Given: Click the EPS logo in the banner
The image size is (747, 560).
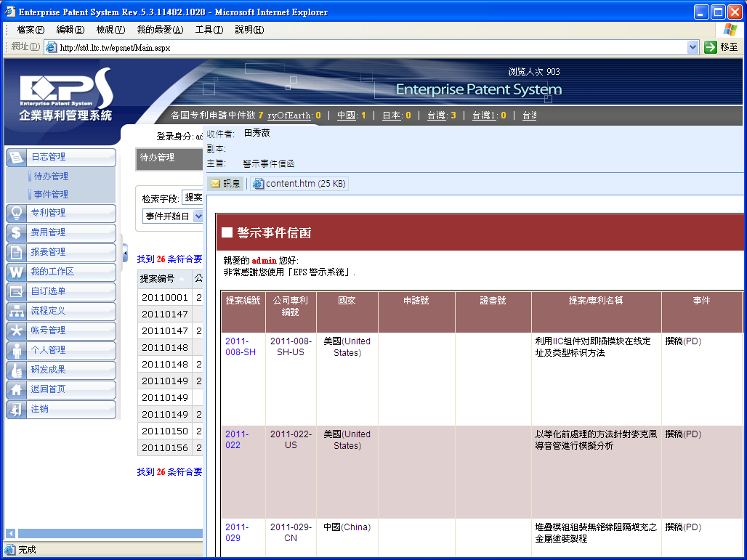Looking at the screenshot, I should [x=65, y=94].
